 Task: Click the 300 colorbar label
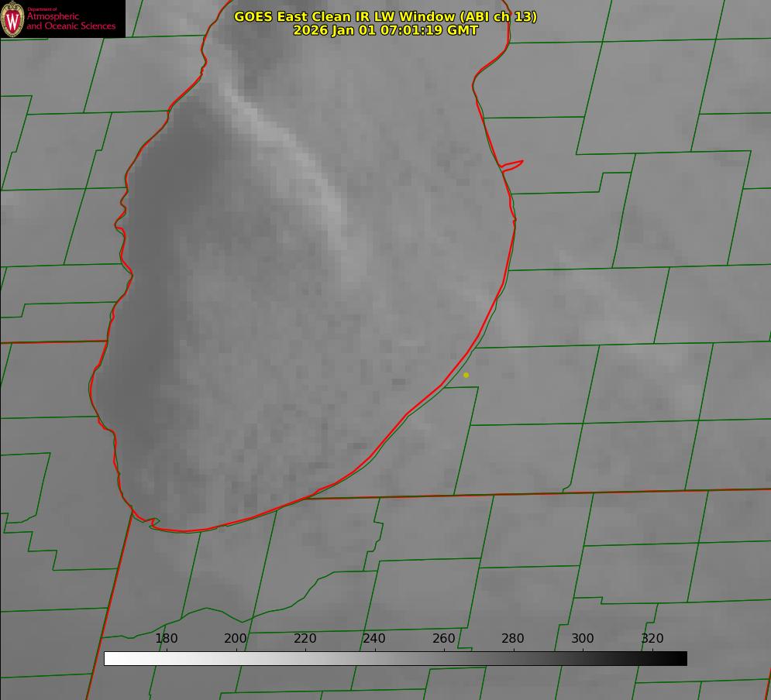pos(583,638)
